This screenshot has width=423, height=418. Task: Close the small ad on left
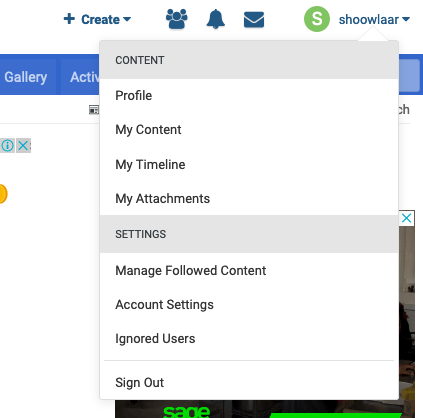pos(23,146)
